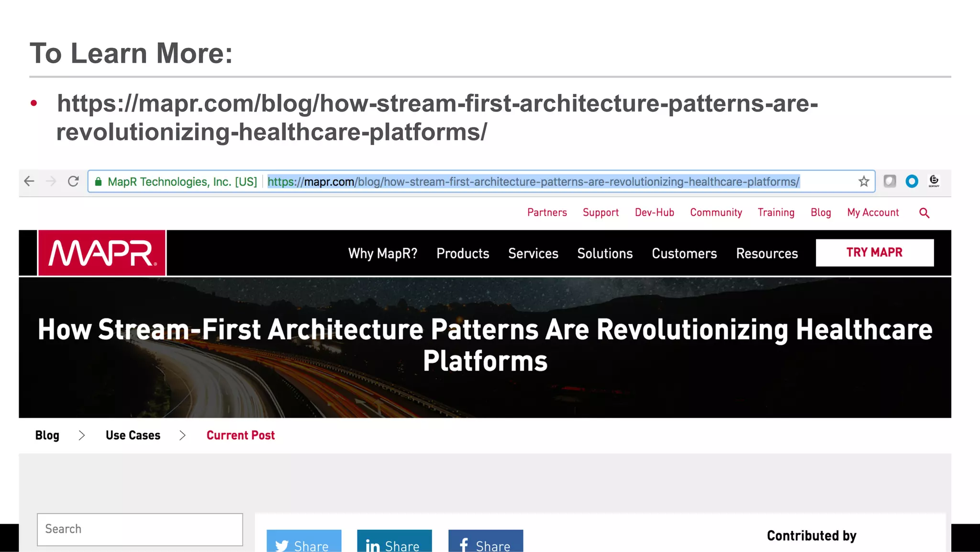Click the MapR logo

[x=102, y=253]
